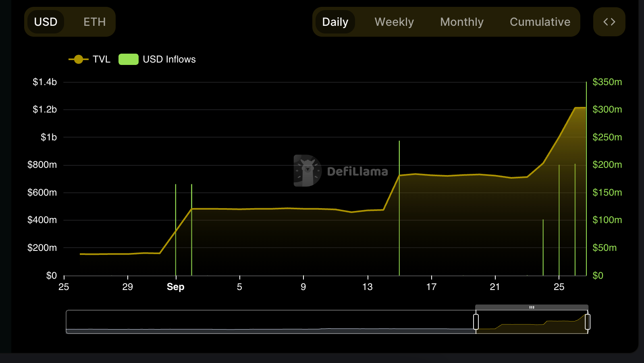The height and width of the screenshot is (363, 644).
Task: Select the Daily view tab
Action: click(x=335, y=22)
